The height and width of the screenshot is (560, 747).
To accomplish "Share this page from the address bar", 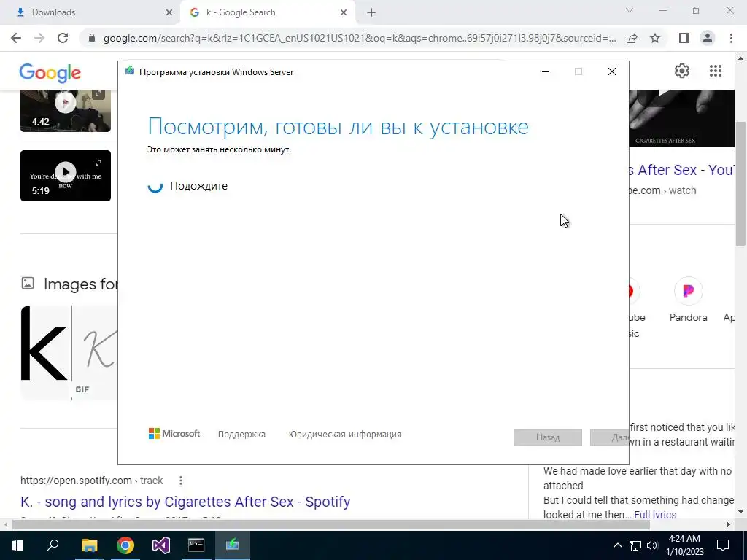I will 632,38.
